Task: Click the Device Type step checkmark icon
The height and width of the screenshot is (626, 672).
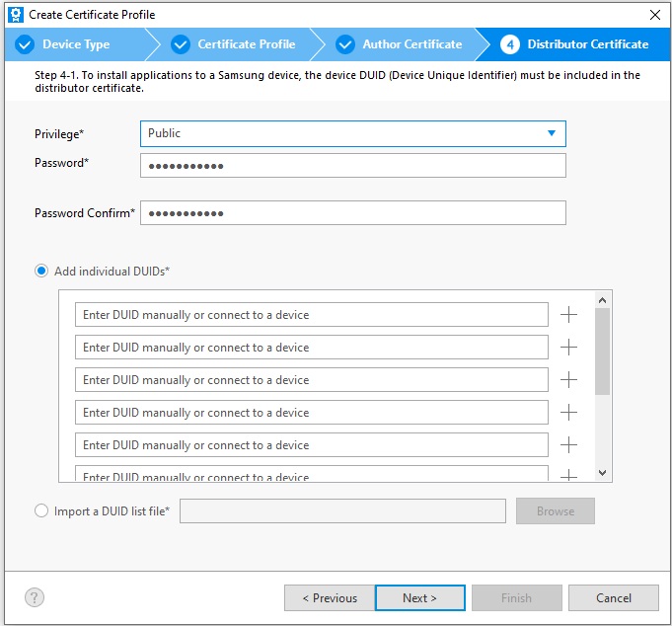Action: (26, 44)
